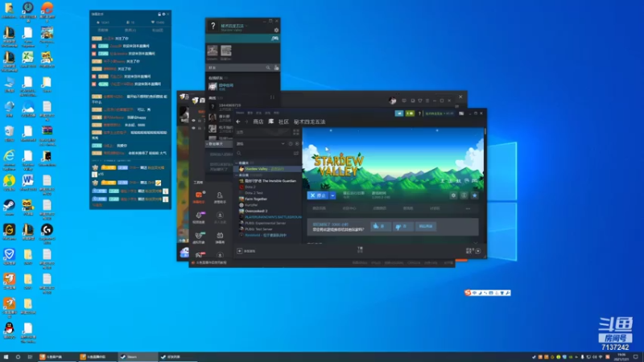Click the 稍后再说 button in the review prompt

(x=426, y=226)
